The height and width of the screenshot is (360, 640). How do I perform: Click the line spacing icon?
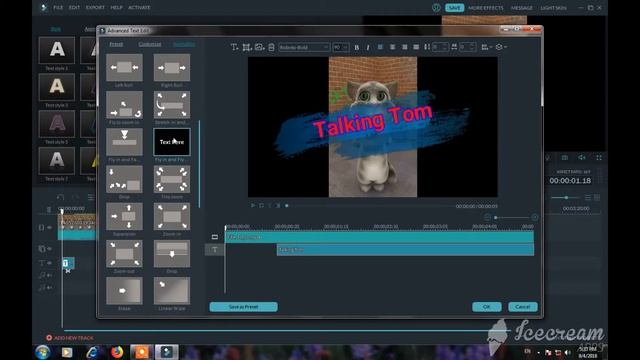[x=427, y=47]
